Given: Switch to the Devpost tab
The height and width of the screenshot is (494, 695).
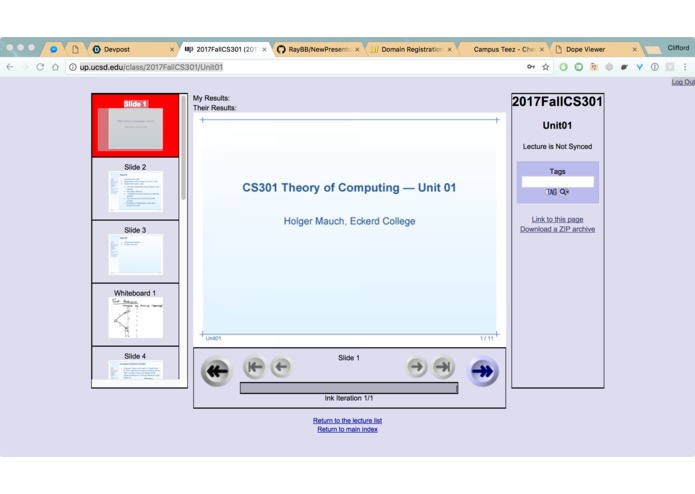Looking at the screenshot, I should tap(133, 49).
